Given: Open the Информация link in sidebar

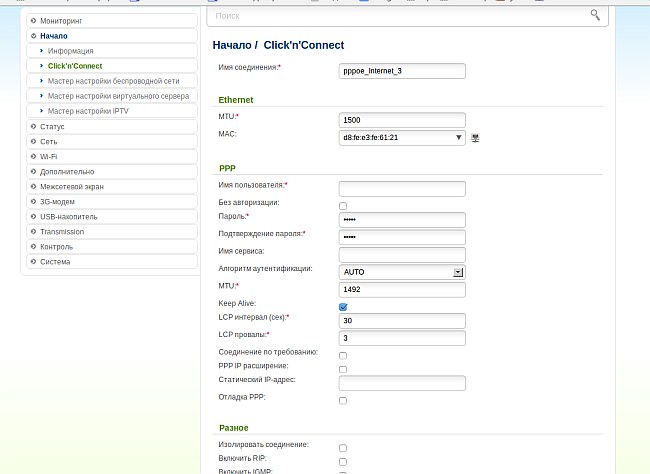Looking at the screenshot, I should [x=70, y=50].
